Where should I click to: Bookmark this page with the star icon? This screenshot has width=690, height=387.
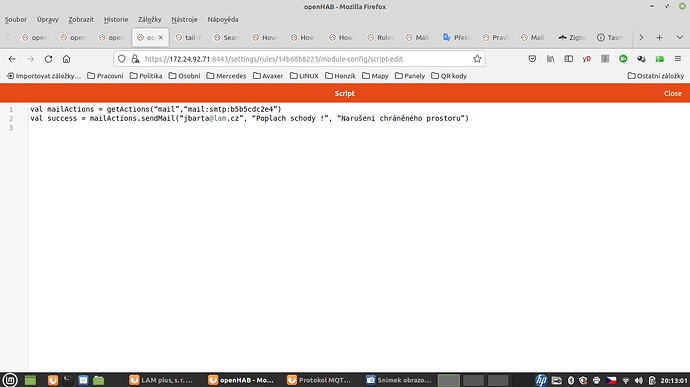[x=477, y=59]
